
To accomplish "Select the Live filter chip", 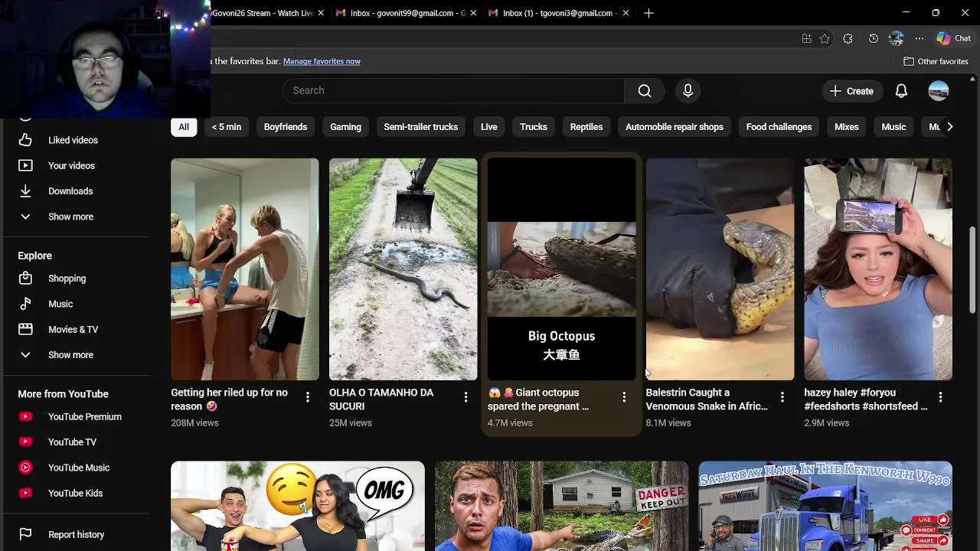I will tap(489, 127).
